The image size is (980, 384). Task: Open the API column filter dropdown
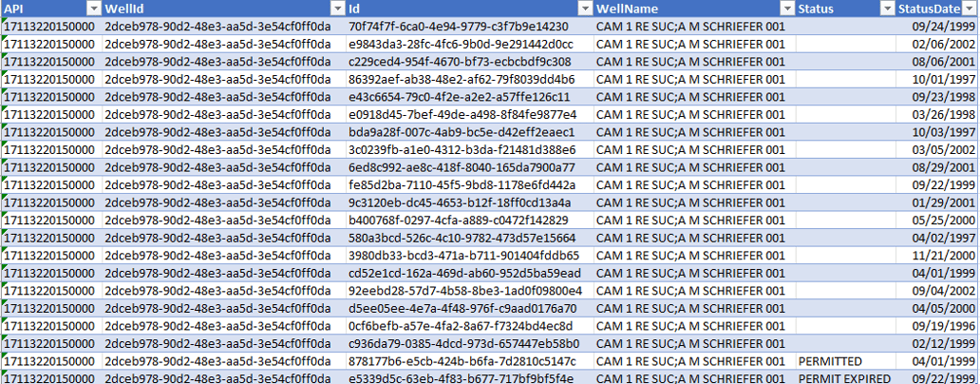[x=94, y=9]
